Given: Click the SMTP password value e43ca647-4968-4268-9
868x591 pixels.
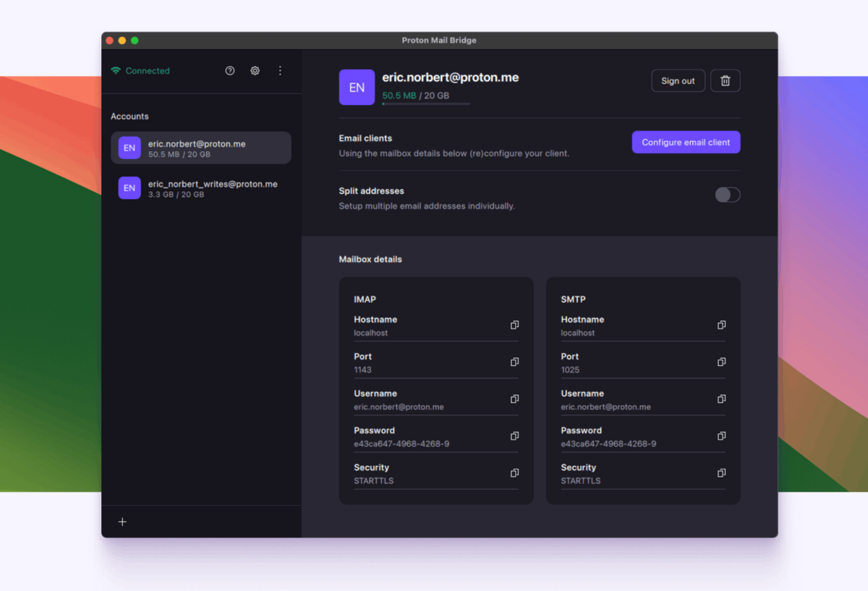Looking at the screenshot, I should [x=608, y=443].
